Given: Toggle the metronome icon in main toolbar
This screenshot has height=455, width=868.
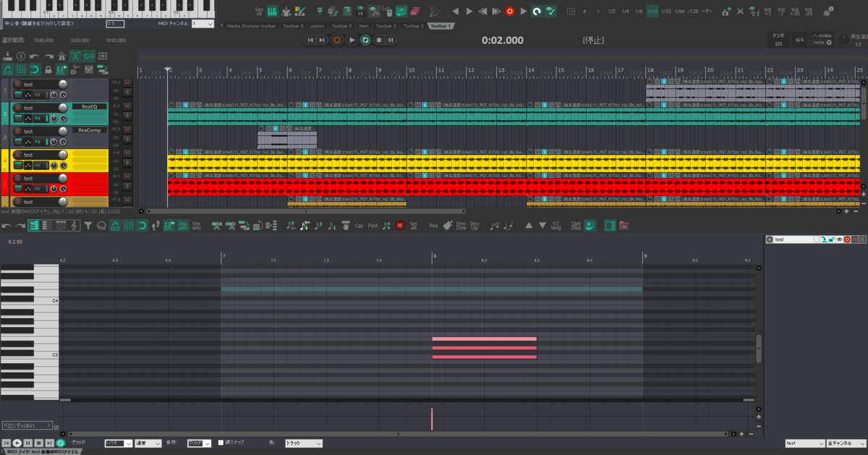Looking at the screenshot, I should (x=61, y=56).
